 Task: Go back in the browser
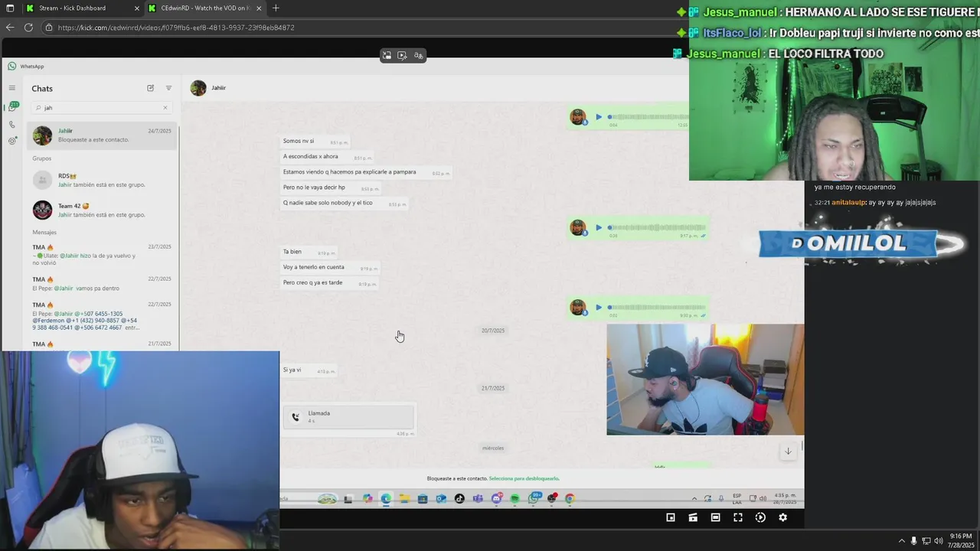click(10, 28)
